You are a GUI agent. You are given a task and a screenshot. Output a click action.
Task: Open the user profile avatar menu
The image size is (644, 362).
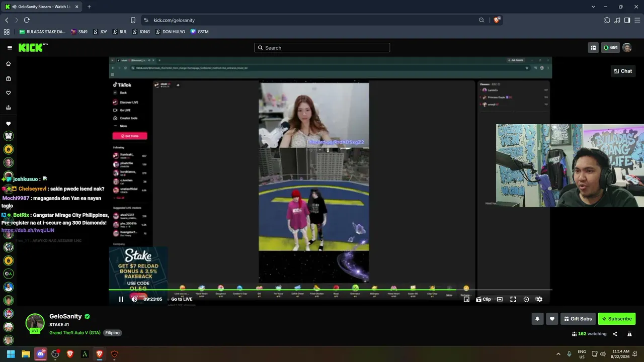tap(627, 48)
